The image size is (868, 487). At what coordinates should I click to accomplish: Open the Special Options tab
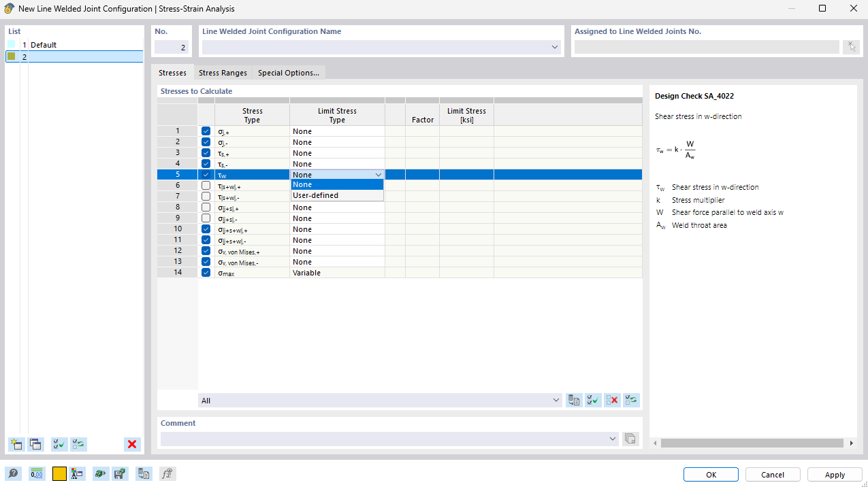point(288,72)
